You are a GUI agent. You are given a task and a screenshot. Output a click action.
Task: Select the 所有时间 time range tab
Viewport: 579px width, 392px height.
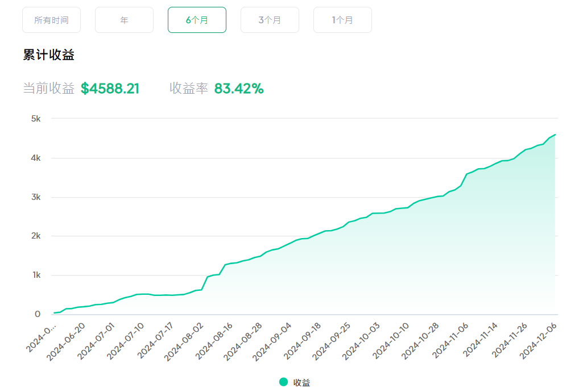pos(51,20)
